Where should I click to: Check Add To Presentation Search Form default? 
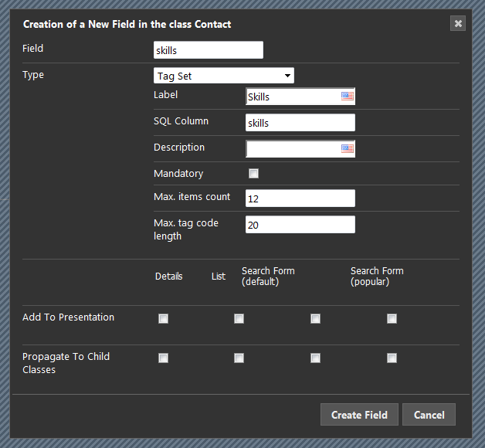coord(315,318)
